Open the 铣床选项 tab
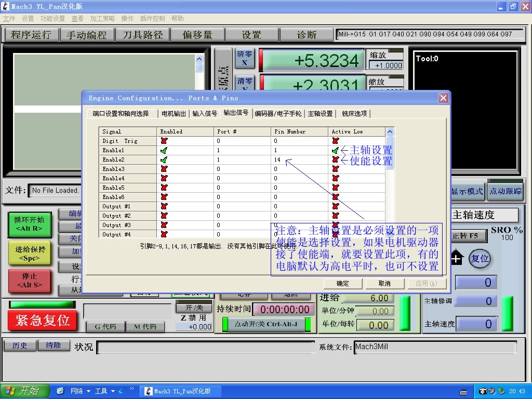The height and width of the screenshot is (399, 532). tap(354, 114)
